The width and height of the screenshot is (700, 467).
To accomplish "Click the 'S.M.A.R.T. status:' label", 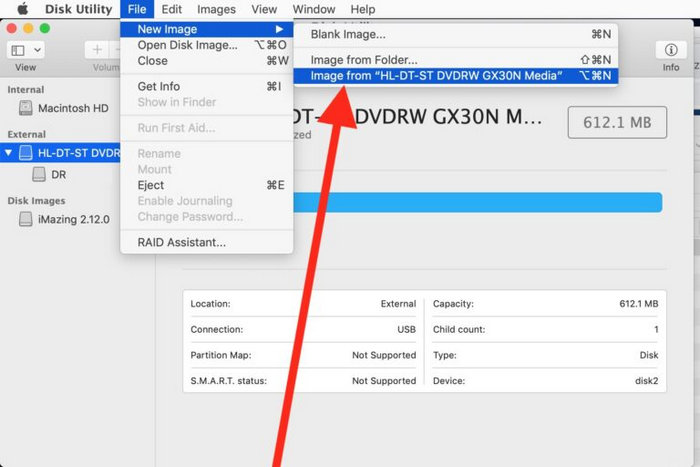I will coord(229,381).
